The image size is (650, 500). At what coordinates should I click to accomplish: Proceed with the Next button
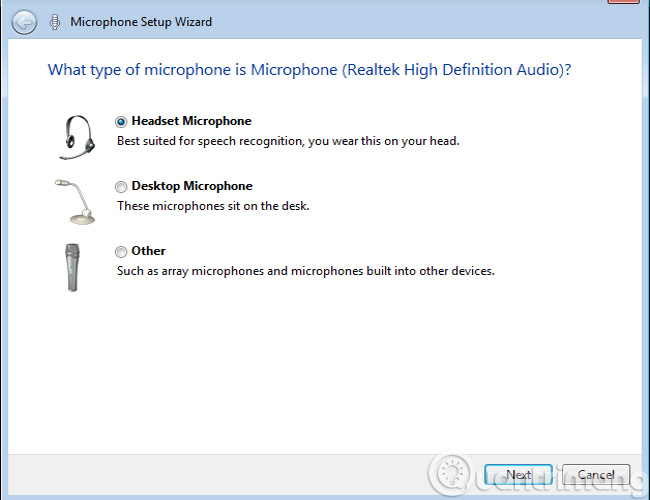(x=518, y=474)
